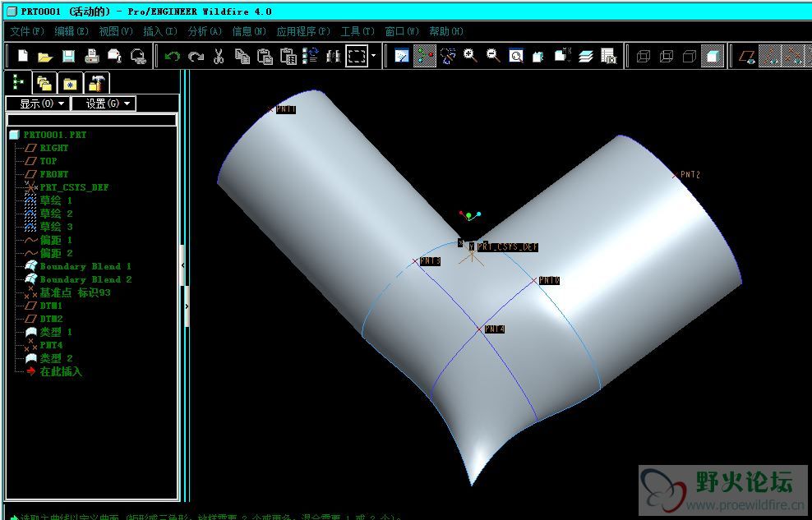
Task: Send model as mail attachment icon
Action: pos(114,55)
